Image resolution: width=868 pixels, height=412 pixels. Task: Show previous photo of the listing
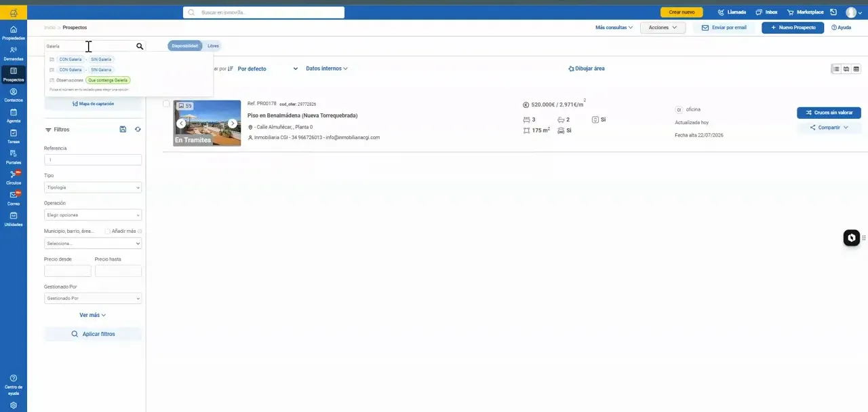[x=181, y=124]
